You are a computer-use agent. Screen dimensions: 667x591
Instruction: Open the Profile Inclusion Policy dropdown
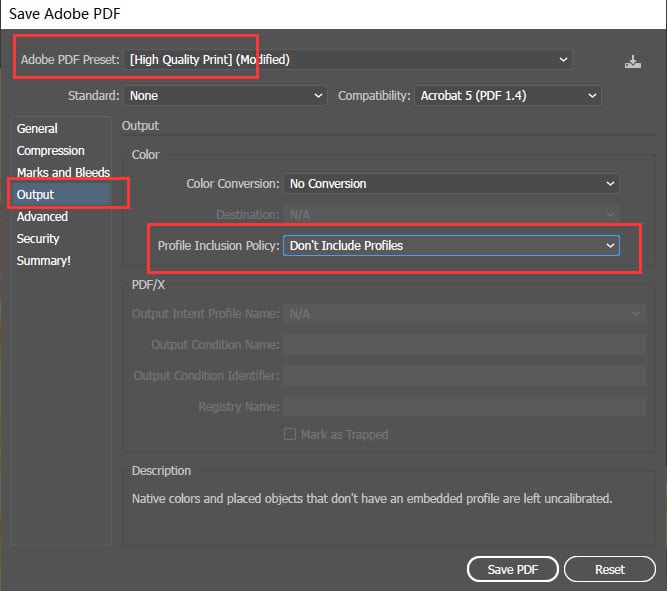point(451,246)
